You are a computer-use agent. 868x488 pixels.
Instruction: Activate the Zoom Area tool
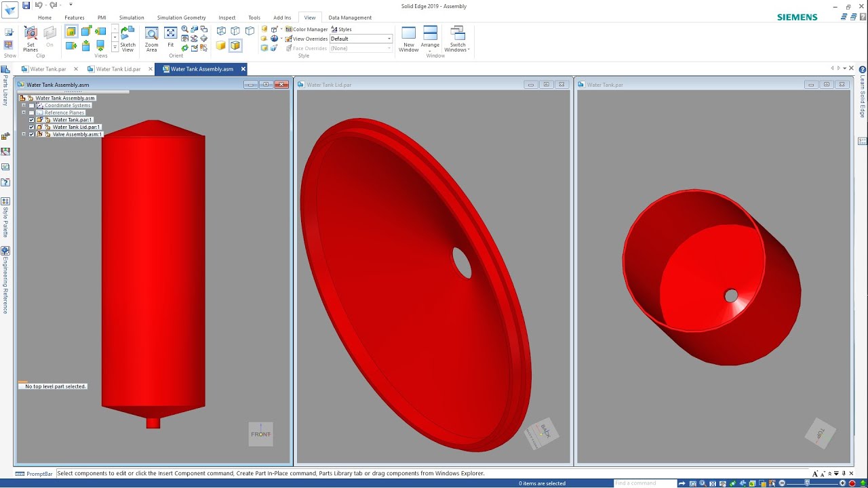point(151,39)
